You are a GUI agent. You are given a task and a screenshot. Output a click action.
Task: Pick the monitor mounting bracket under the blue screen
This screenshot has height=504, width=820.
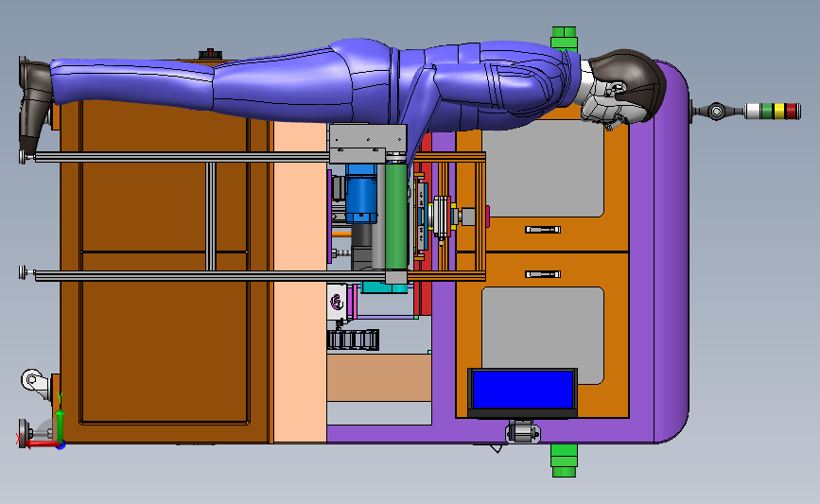[x=522, y=432]
